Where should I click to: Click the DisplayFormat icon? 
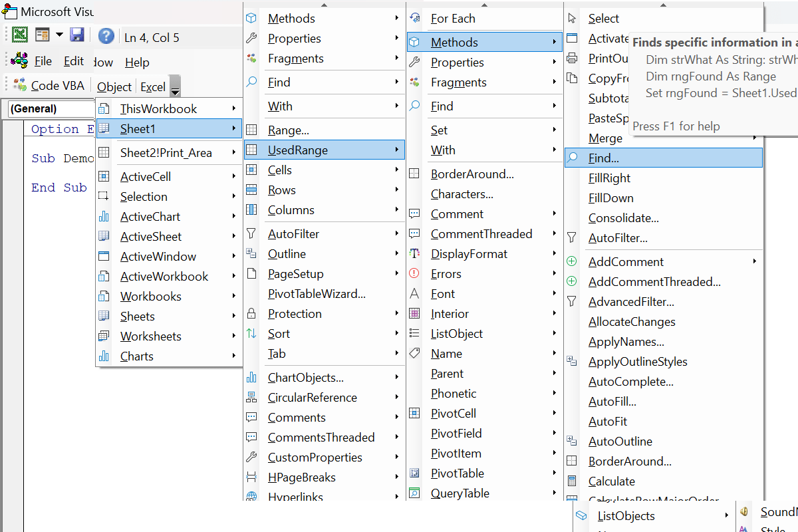tap(414, 253)
